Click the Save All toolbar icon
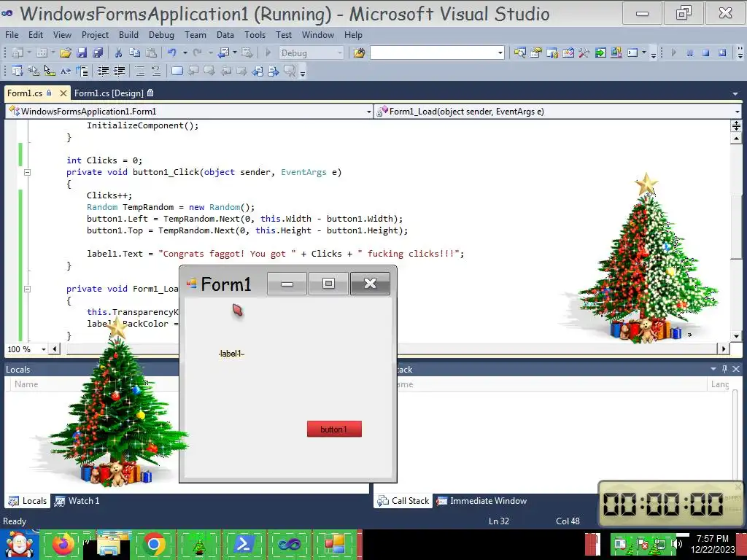 98,52
